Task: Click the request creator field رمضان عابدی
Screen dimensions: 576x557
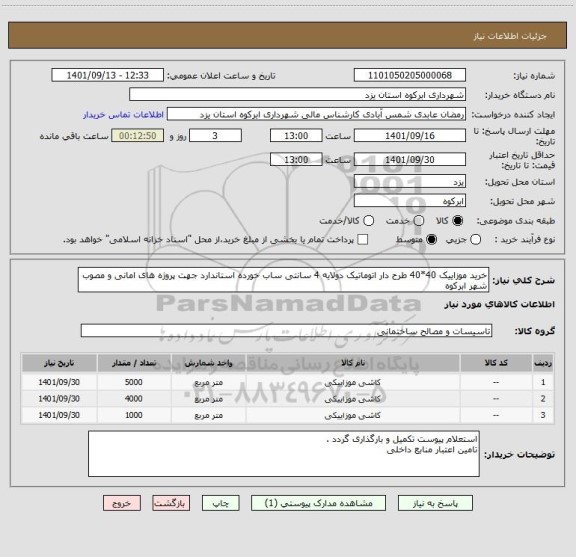Action: click(316, 114)
